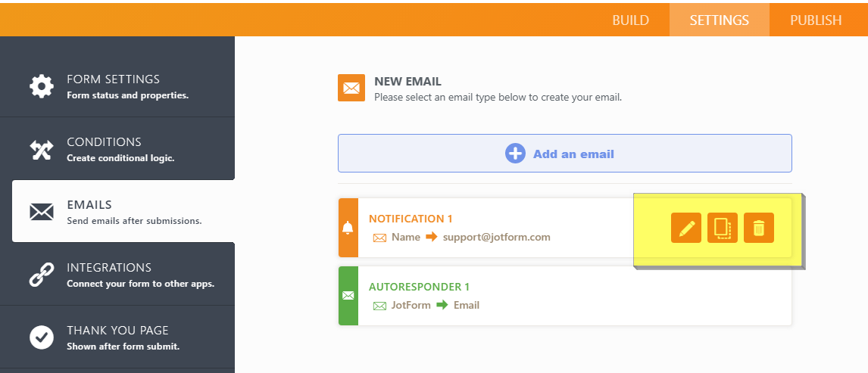Image resolution: width=868 pixels, height=373 pixels.
Task: Click the green envelope autoresponder icon
Action: point(348,296)
